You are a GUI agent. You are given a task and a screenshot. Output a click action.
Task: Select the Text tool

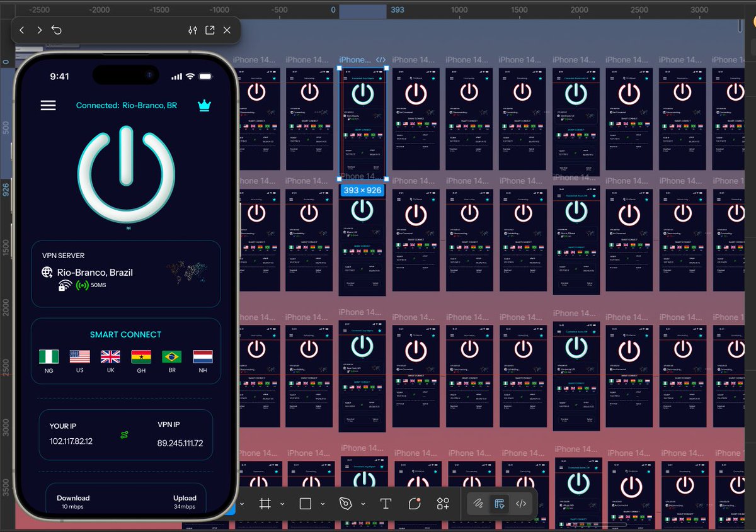click(x=386, y=504)
